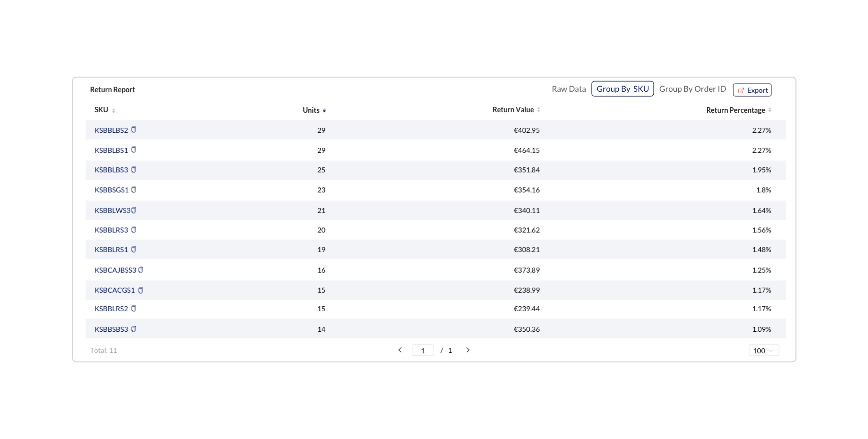Select return value €321.62
The height and width of the screenshot is (439, 868).
[x=527, y=230]
